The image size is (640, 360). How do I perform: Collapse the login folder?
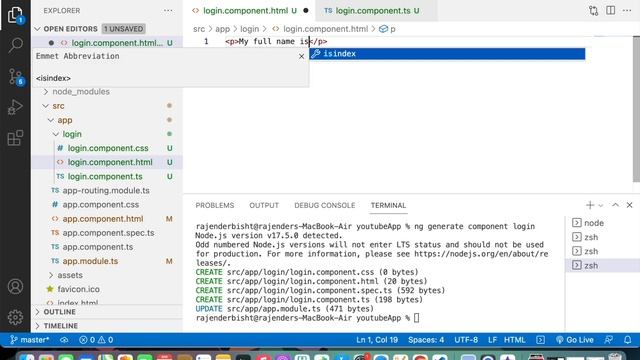coord(72,134)
